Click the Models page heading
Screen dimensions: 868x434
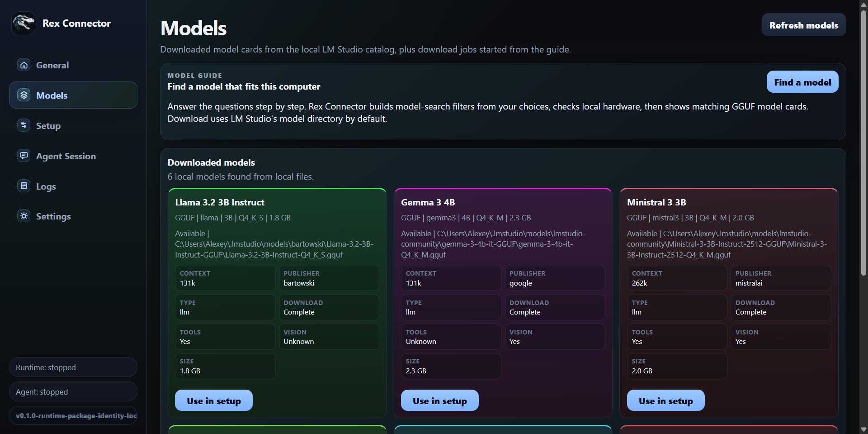[193, 28]
